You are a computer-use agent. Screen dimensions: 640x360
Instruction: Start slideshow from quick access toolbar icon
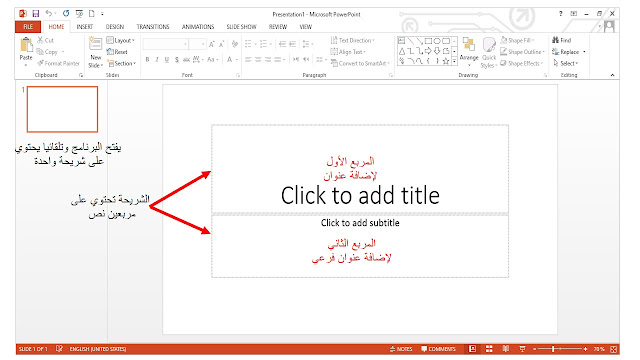coord(79,14)
